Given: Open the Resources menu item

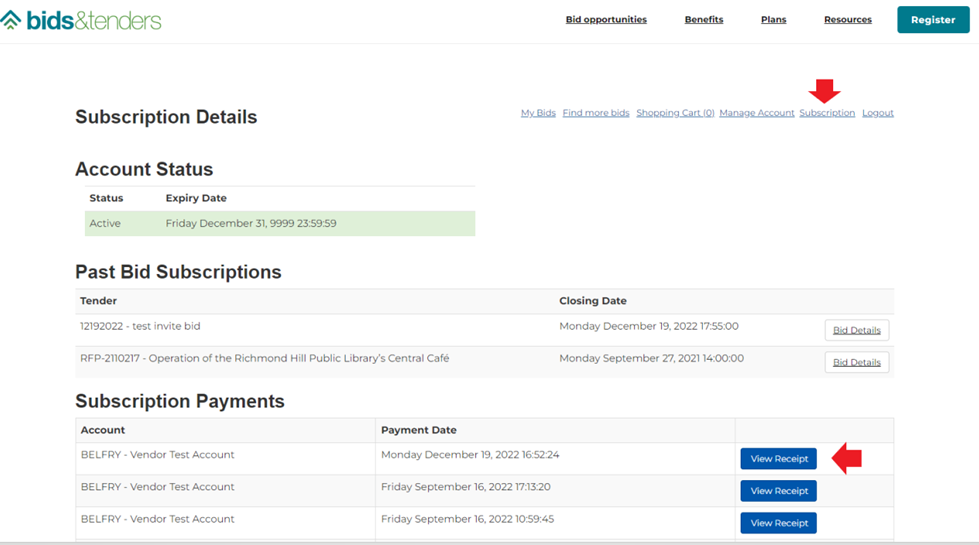Looking at the screenshot, I should pos(848,19).
